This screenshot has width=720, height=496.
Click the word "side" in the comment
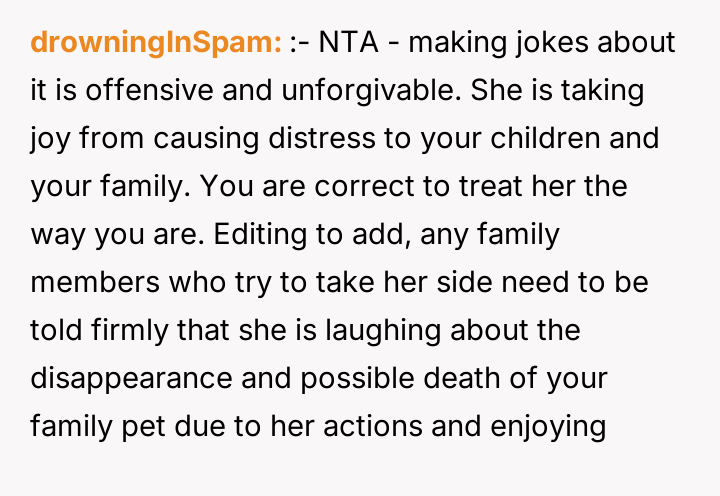(480, 281)
